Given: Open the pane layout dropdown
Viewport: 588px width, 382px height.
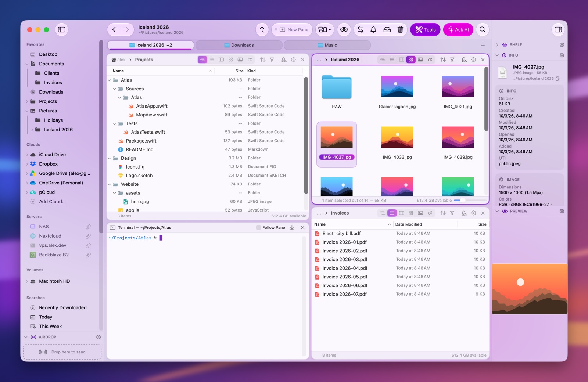Looking at the screenshot, I should pos(325,30).
